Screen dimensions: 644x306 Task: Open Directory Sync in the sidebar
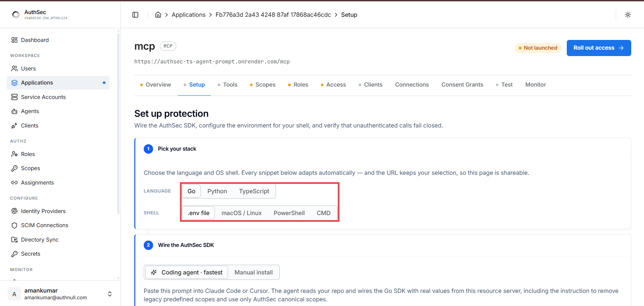tap(58, 240)
